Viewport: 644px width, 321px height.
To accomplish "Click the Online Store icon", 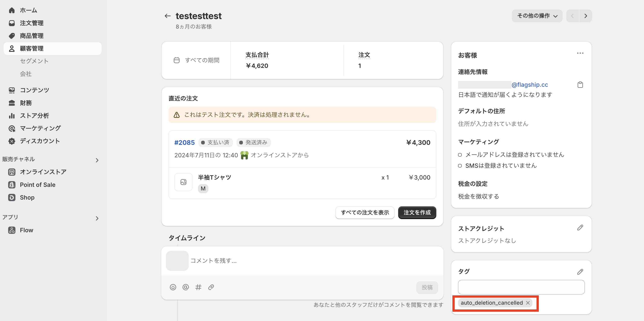I will coord(12,172).
